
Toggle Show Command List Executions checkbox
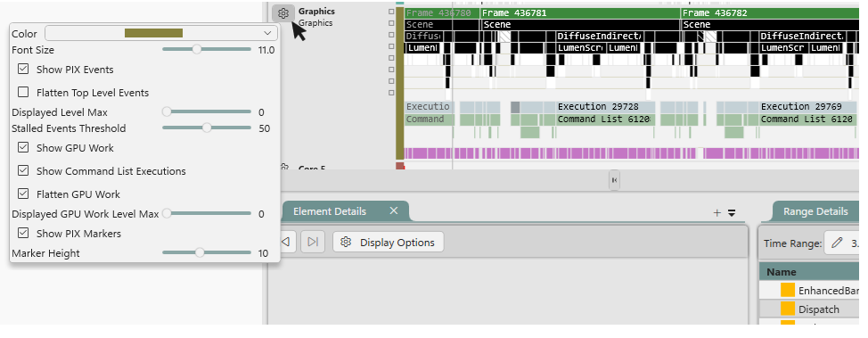[x=23, y=170]
